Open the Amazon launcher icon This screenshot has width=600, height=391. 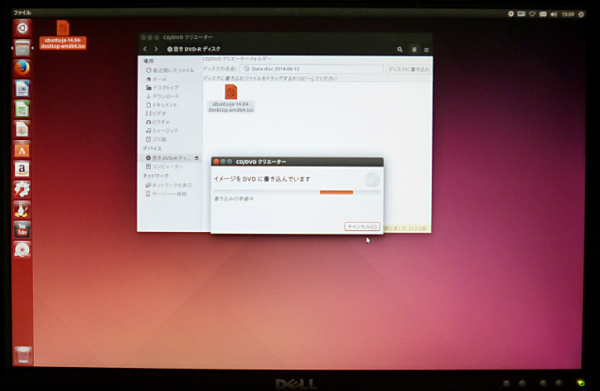click(x=22, y=169)
